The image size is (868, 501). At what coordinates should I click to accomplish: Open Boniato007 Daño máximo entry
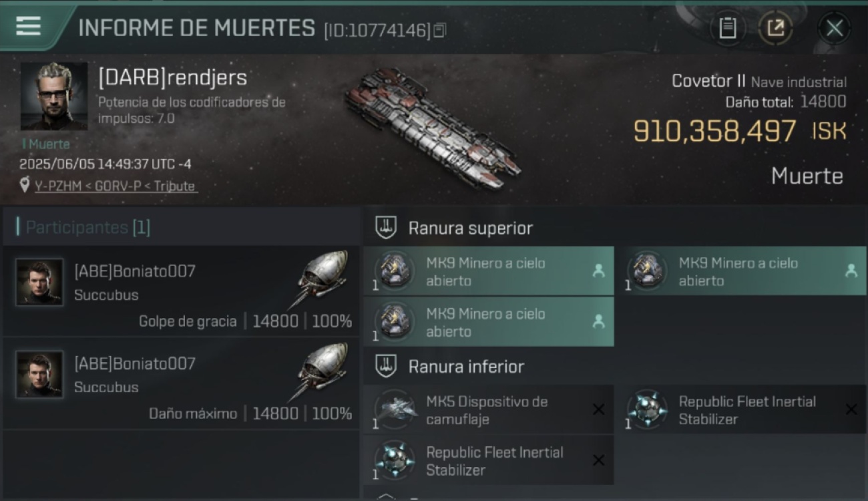pos(181,383)
